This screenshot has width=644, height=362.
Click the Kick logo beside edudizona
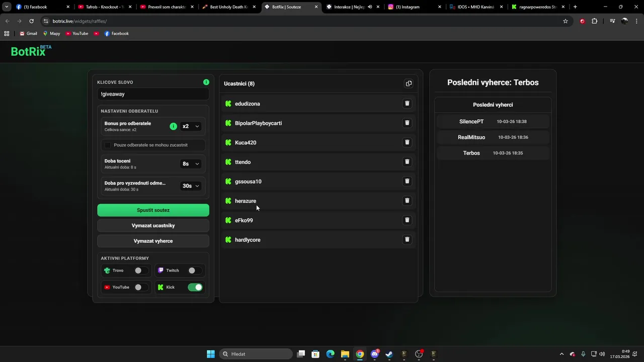click(x=228, y=104)
